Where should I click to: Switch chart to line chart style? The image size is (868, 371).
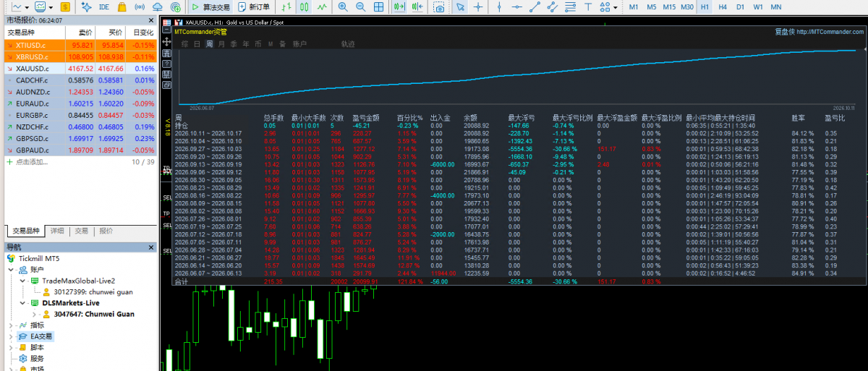click(322, 7)
